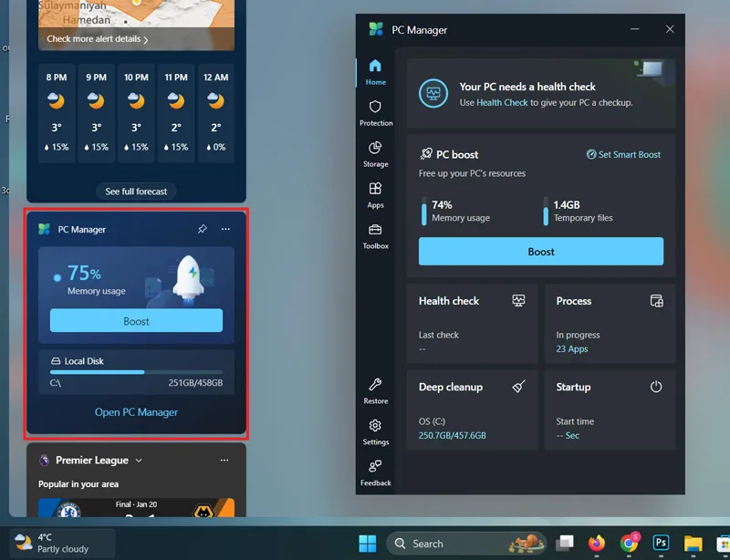The image size is (730, 560).
Task: Launch Google Chrome from the taskbar
Action: 629,544
